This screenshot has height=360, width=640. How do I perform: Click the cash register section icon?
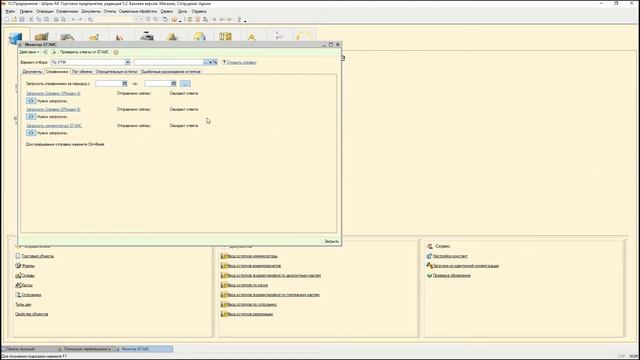point(147,37)
